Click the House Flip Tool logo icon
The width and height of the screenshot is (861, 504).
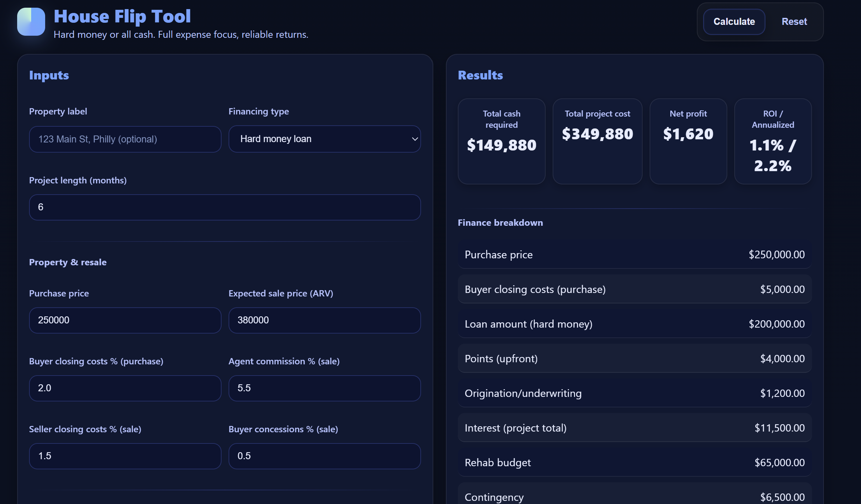(x=31, y=22)
